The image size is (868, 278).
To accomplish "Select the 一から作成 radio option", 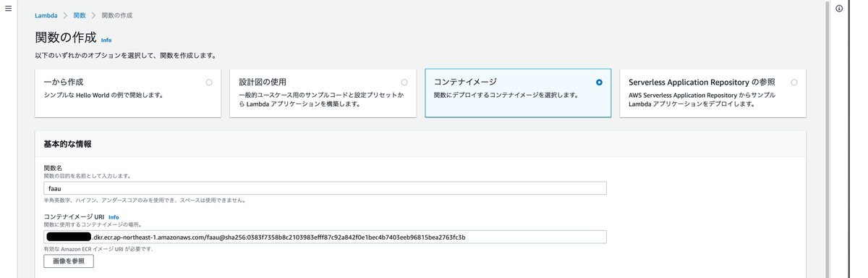I will pyautogui.click(x=209, y=83).
